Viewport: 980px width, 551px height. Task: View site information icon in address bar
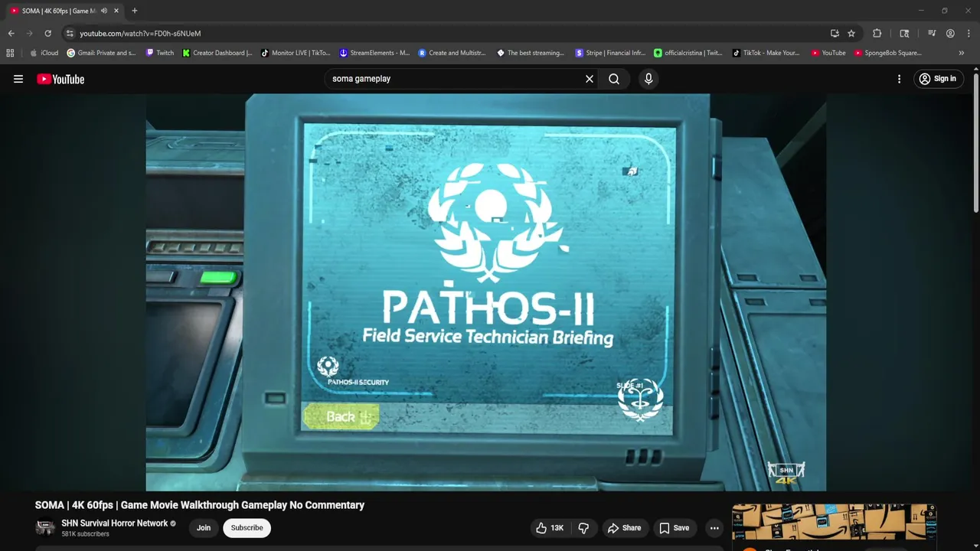pos(70,34)
